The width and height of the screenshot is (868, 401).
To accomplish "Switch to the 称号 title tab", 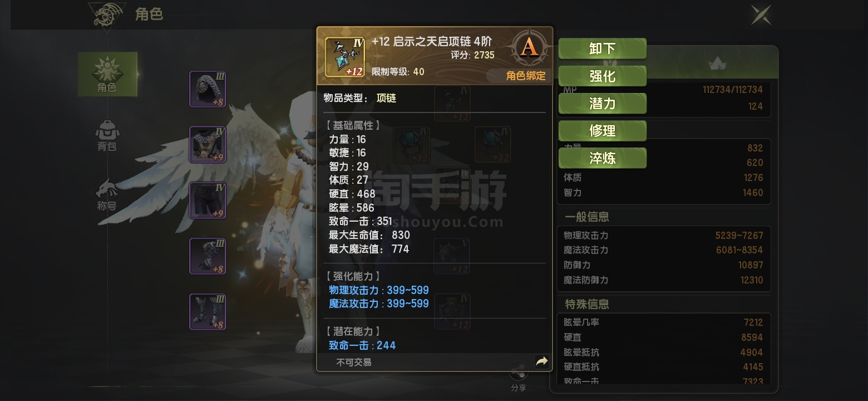I will pos(107,195).
